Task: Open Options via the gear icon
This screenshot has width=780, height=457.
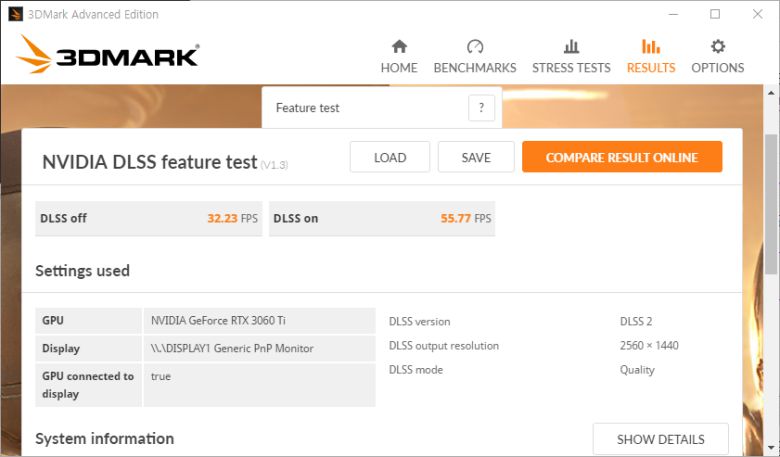Action: (717, 47)
